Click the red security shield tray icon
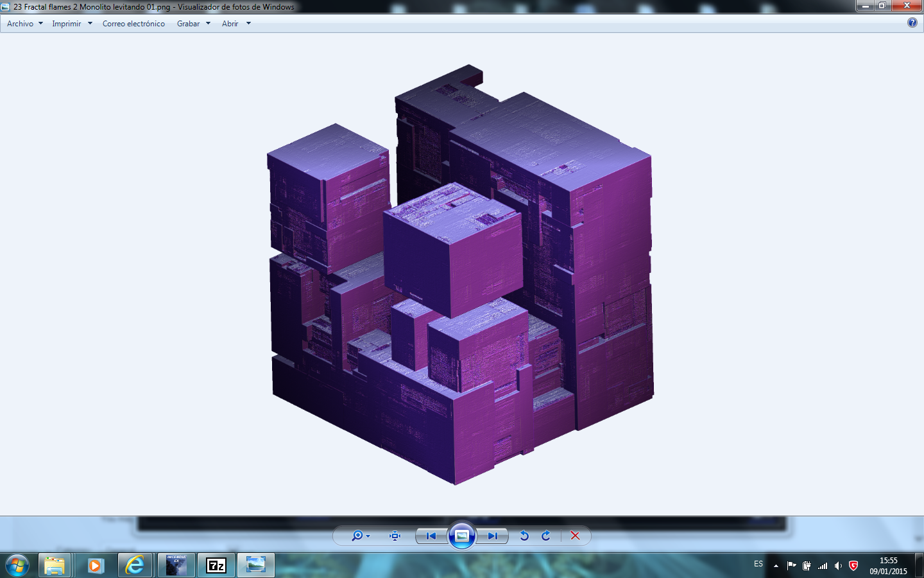The width and height of the screenshot is (924, 578). click(x=853, y=566)
